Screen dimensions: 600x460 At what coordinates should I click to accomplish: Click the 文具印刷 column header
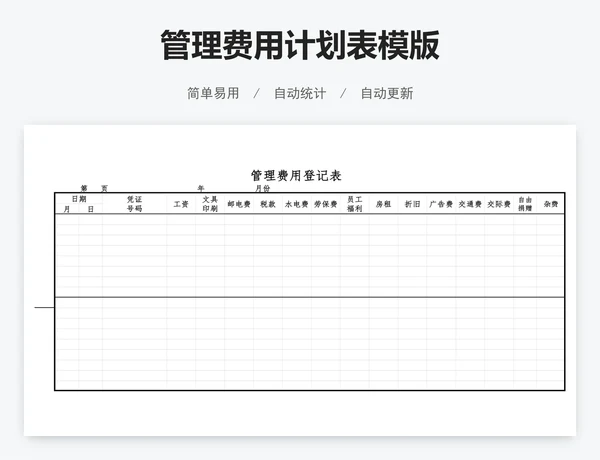pos(210,204)
